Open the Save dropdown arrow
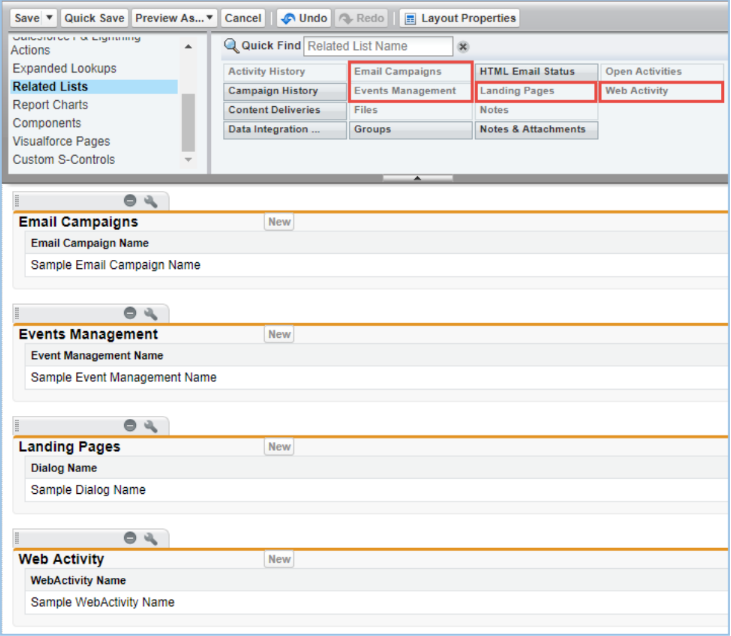The image size is (731, 636). 50,18
